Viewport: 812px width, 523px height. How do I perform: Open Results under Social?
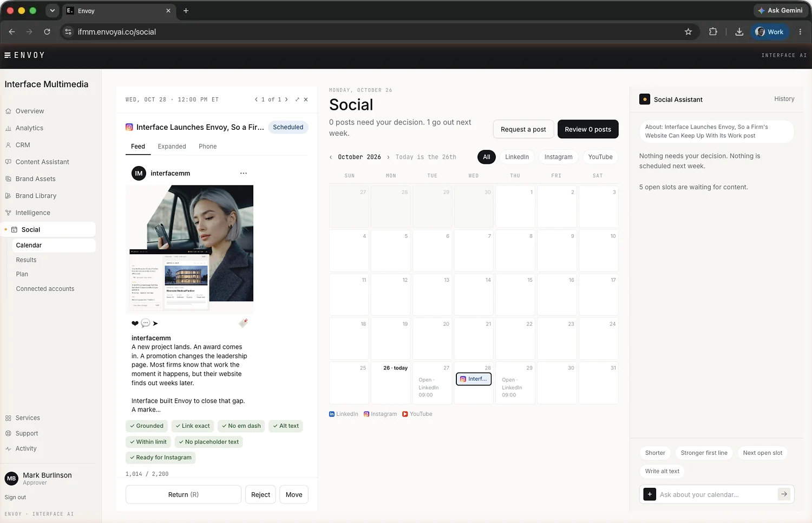pos(26,260)
